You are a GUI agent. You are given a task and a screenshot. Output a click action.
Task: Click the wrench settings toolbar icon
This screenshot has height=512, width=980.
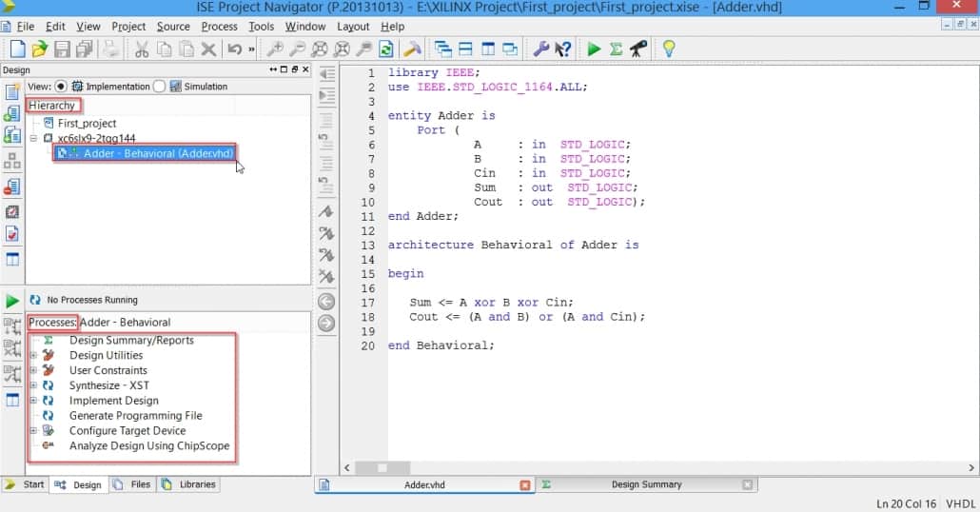tap(539, 49)
